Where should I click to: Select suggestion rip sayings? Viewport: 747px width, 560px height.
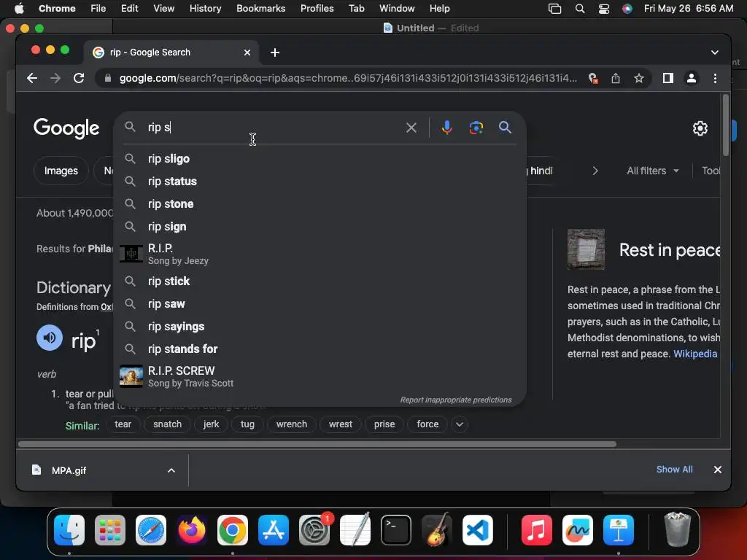(320, 326)
